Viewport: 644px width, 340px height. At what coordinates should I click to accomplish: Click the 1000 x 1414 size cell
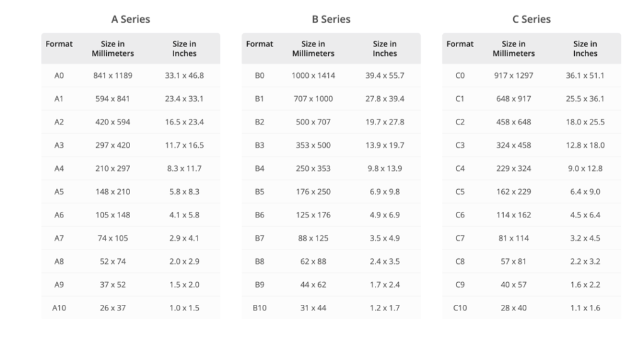[x=313, y=75]
